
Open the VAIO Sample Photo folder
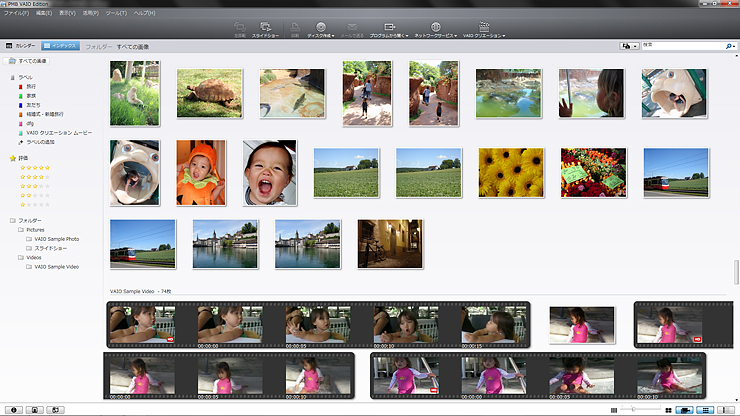click(x=56, y=239)
